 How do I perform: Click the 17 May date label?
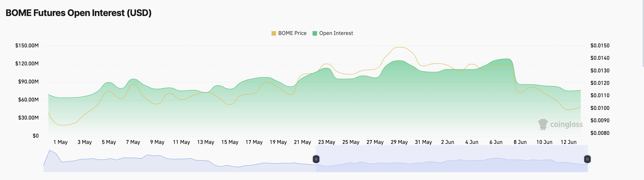click(254, 142)
